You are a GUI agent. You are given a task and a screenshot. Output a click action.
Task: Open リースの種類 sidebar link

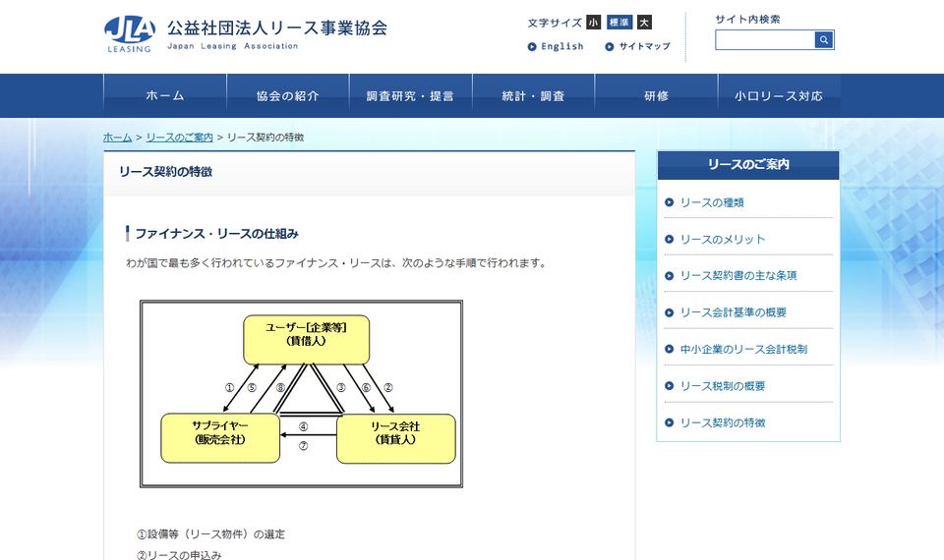712,202
